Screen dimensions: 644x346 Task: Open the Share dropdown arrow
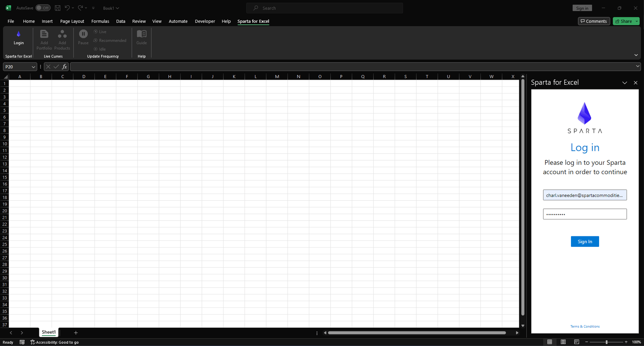point(637,21)
